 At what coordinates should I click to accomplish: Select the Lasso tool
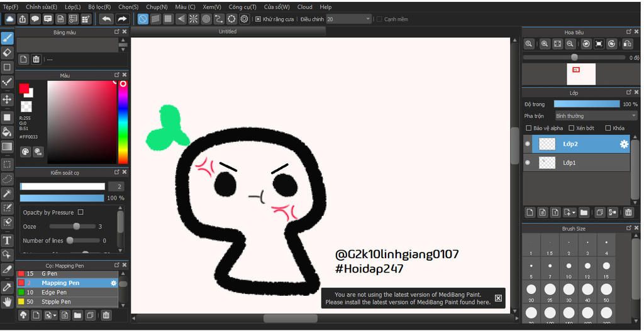(7, 179)
